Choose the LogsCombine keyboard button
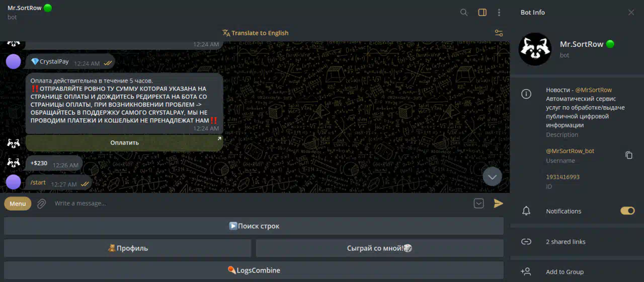 [254, 270]
